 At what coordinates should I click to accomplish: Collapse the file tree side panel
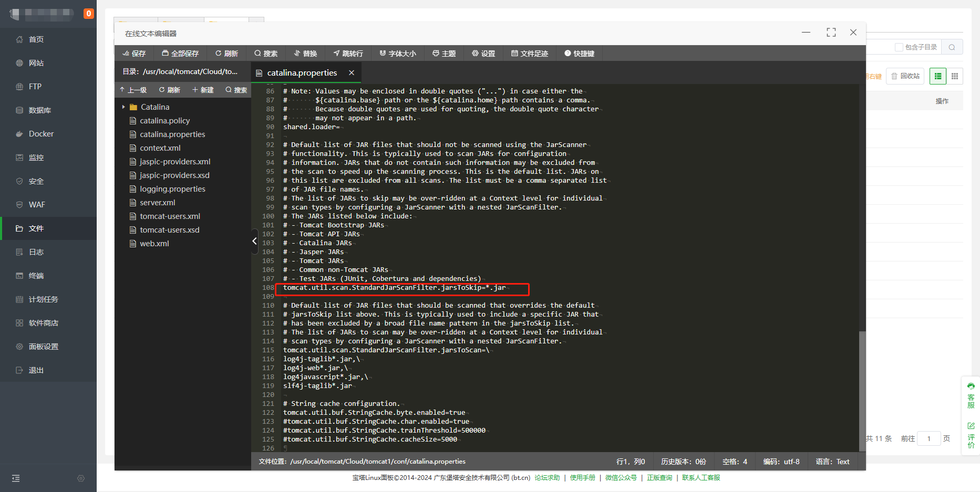pyautogui.click(x=254, y=241)
